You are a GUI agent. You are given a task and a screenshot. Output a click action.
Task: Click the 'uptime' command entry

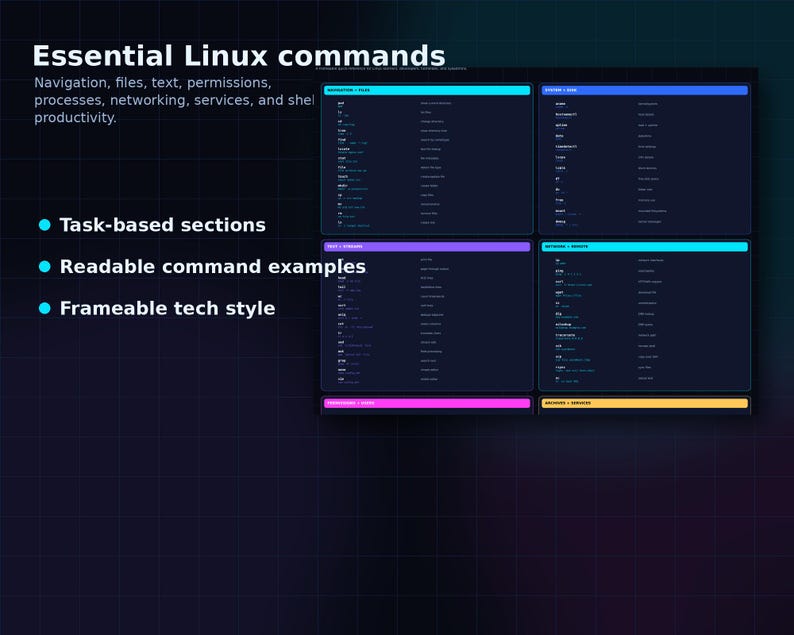pyautogui.click(x=561, y=125)
